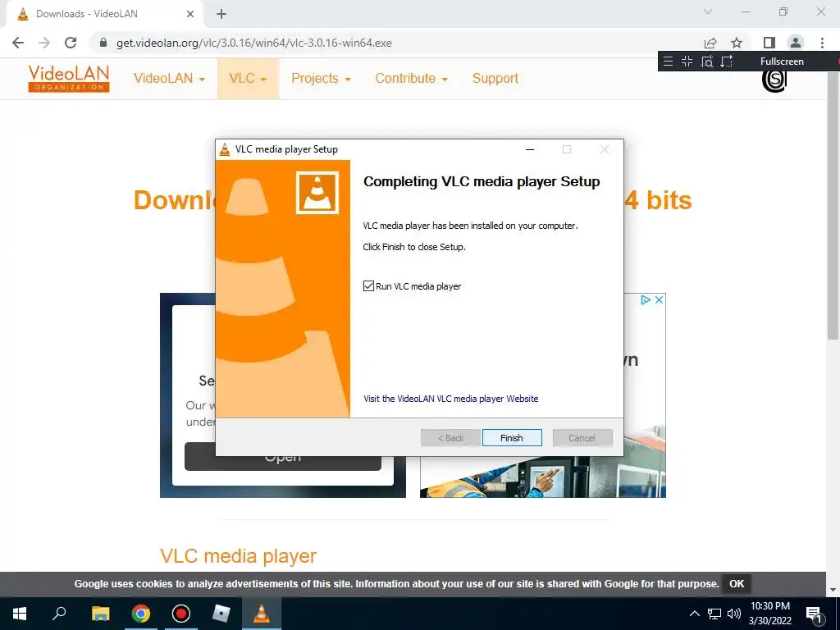Click the scrollbar down arrow
The image size is (840, 630).
point(833,590)
